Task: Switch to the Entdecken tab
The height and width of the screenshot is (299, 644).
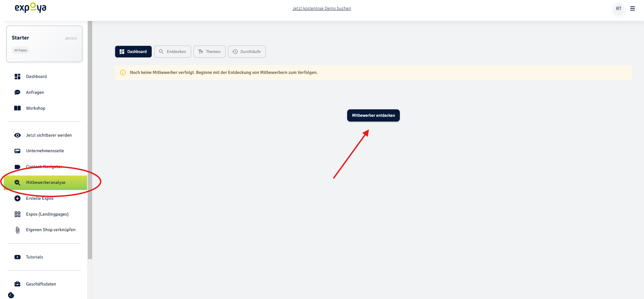Action: click(173, 52)
